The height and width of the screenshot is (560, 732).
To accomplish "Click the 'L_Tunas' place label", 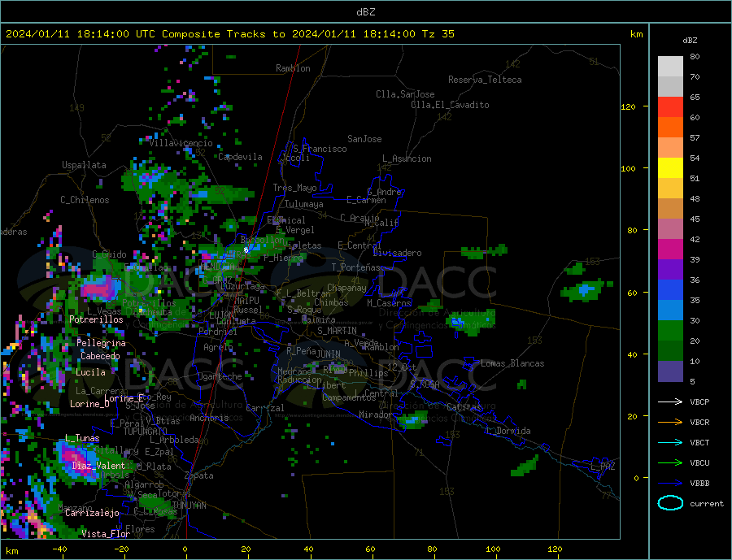I will click(82, 438).
